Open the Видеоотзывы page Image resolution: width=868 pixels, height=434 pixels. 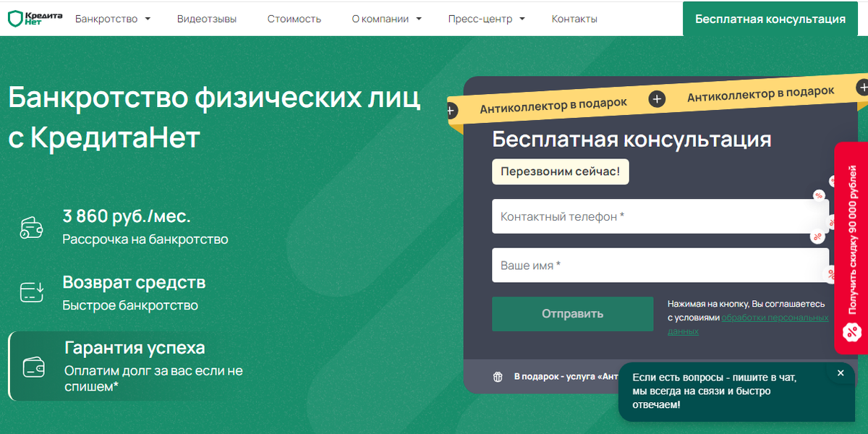coord(207,19)
